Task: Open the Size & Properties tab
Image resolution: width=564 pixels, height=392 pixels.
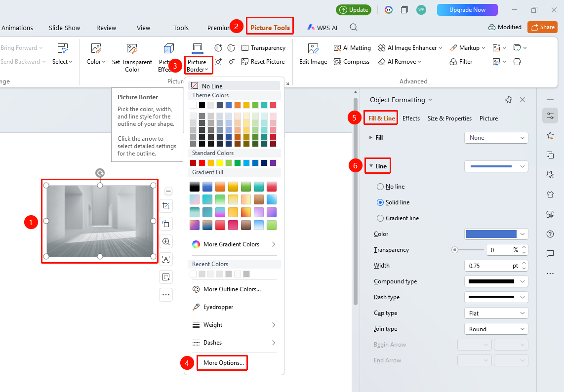Action: [449, 118]
